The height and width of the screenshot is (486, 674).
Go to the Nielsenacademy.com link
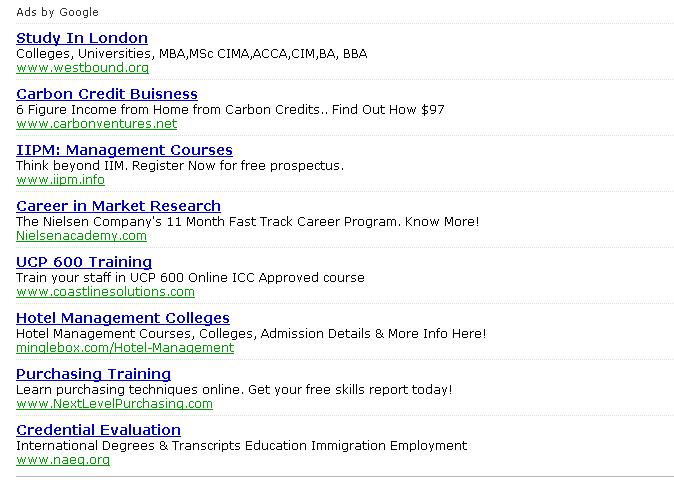(81, 236)
